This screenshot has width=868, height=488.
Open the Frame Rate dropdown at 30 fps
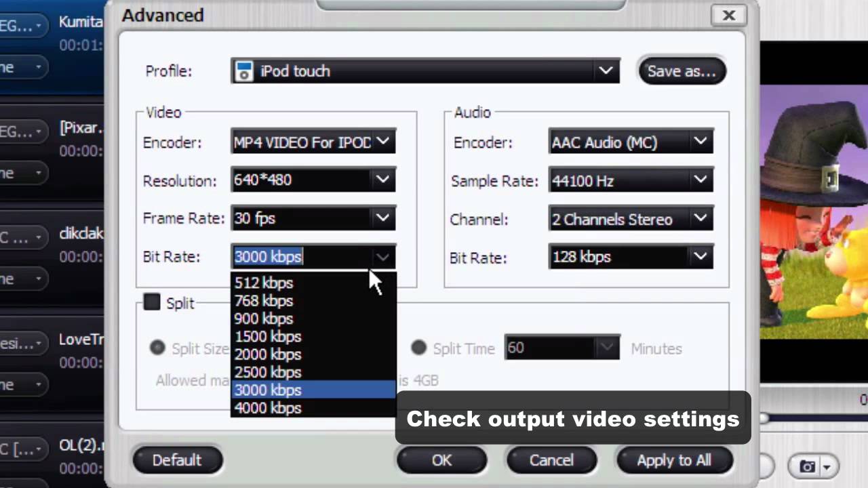[x=313, y=218]
